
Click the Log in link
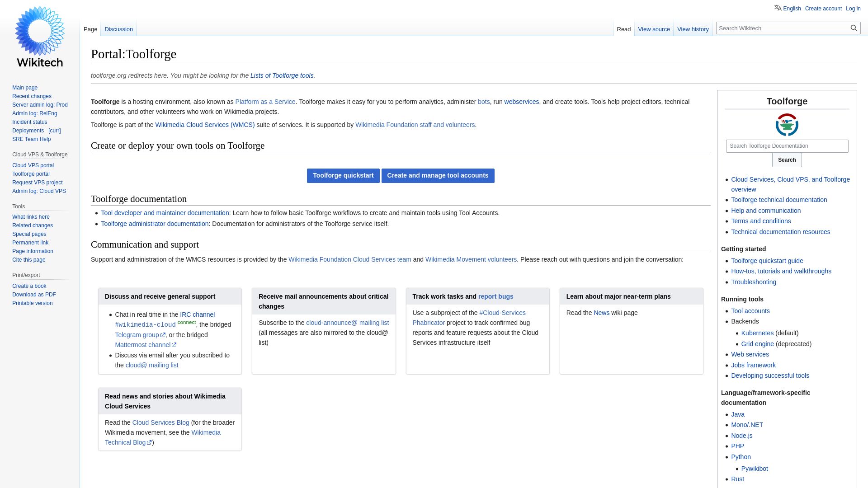[853, 9]
